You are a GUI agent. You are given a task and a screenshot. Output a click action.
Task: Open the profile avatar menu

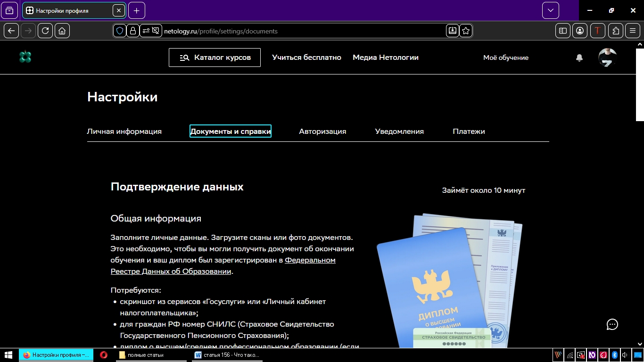608,57
